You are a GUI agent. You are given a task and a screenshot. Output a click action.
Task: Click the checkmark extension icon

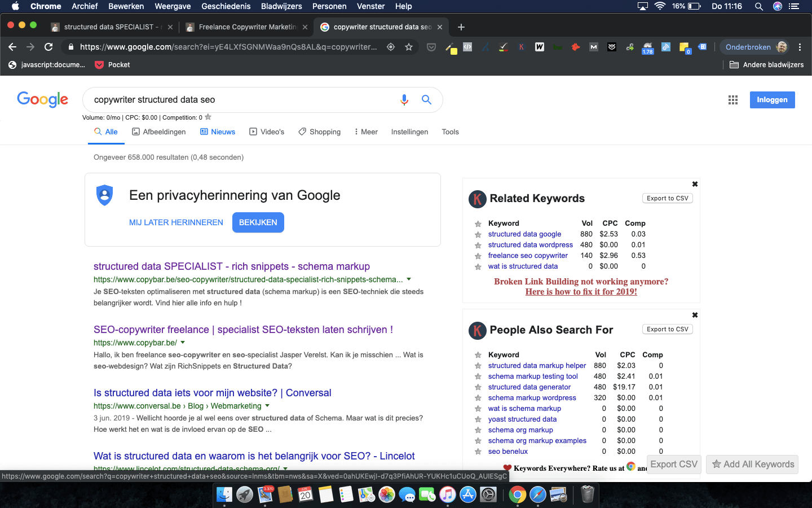point(504,47)
